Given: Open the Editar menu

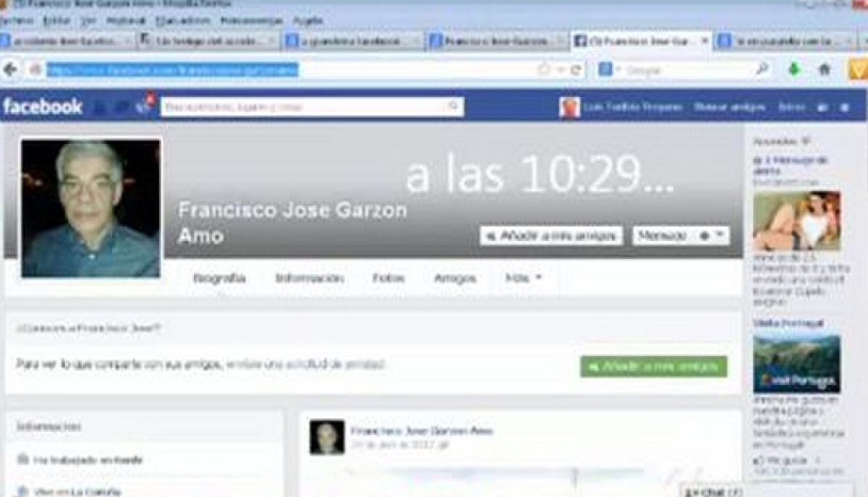Looking at the screenshot, I should (x=55, y=20).
